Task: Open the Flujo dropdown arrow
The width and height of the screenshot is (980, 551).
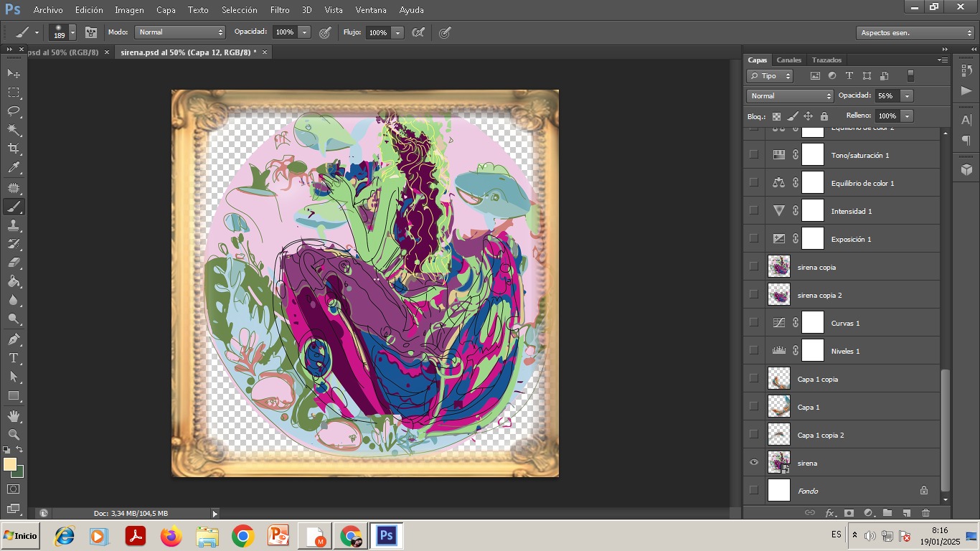Action: pos(397,32)
